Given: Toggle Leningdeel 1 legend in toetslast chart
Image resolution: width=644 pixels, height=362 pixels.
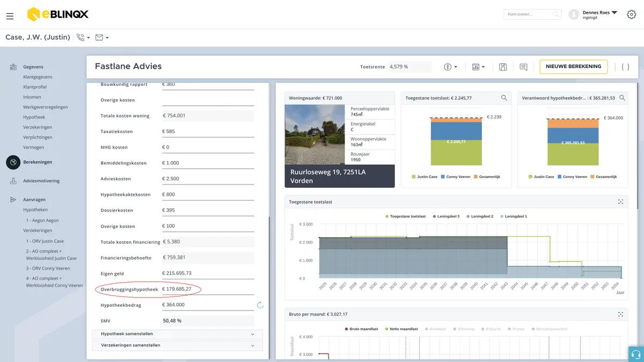Looking at the screenshot, I should click(x=514, y=216).
